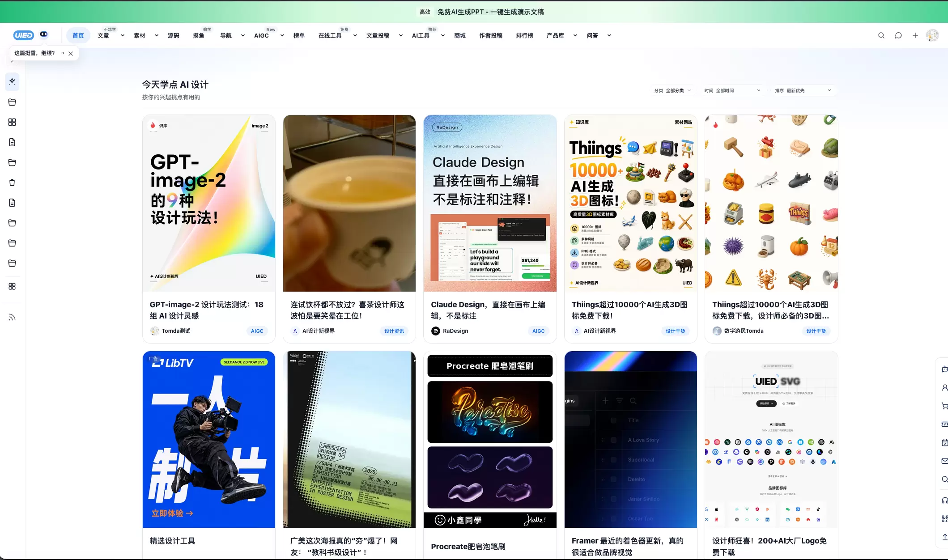This screenshot has width=948, height=560.
Task: Expand the chevron next to 在线工具
Action: point(355,36)
